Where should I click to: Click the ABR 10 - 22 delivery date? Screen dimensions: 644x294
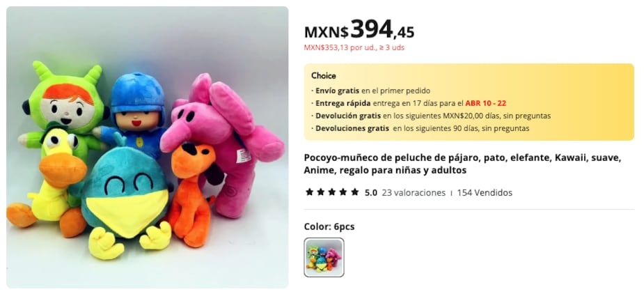coord(485,103)
